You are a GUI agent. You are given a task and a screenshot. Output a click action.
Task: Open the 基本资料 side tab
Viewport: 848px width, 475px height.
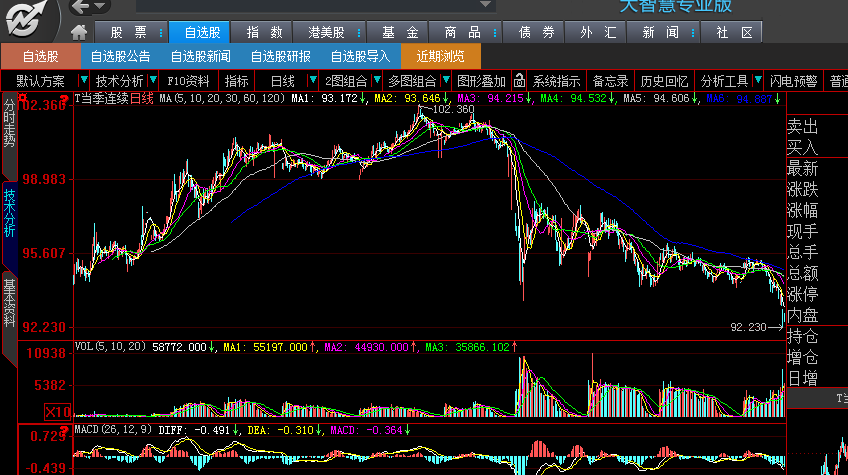pyautogui.click(x=9, y=303)
